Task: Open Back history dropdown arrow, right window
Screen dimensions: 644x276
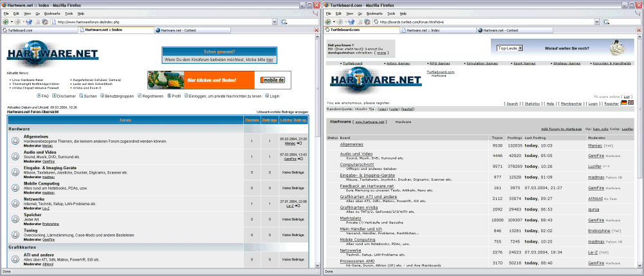Action: [x=333, y=22]
